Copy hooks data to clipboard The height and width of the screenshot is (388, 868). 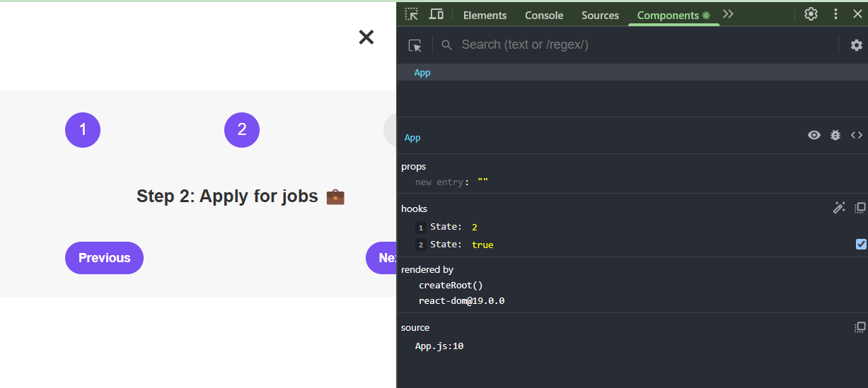(860, 208)
